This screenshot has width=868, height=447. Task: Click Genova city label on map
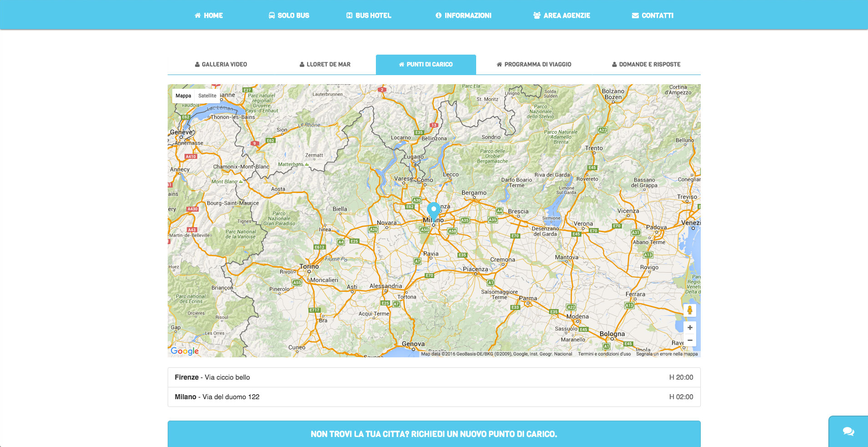click(x=413, y=344)
